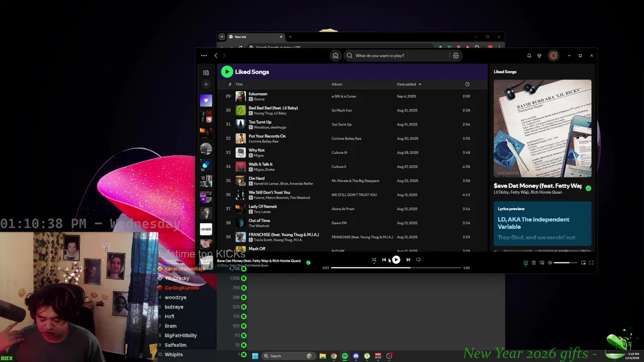Toggle the Now Playing view button
This screenshot has width=644, height=362.
(526, 263)
